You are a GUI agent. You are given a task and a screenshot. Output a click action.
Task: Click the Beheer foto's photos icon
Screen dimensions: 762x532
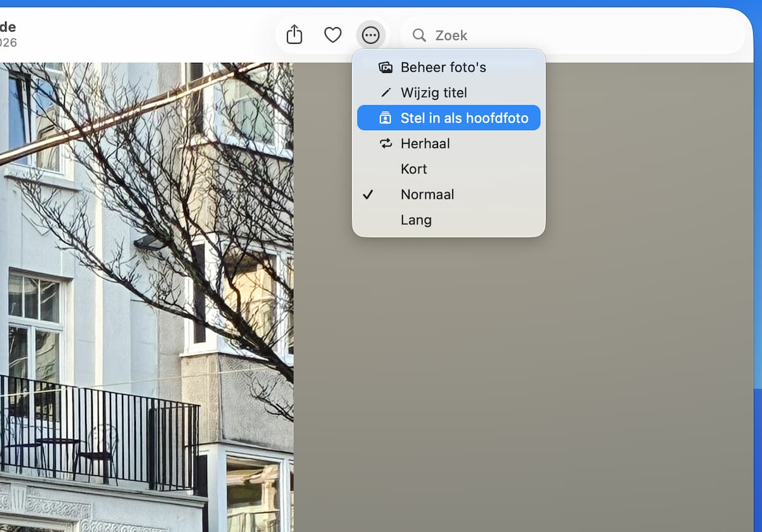(x=385, y=67)
